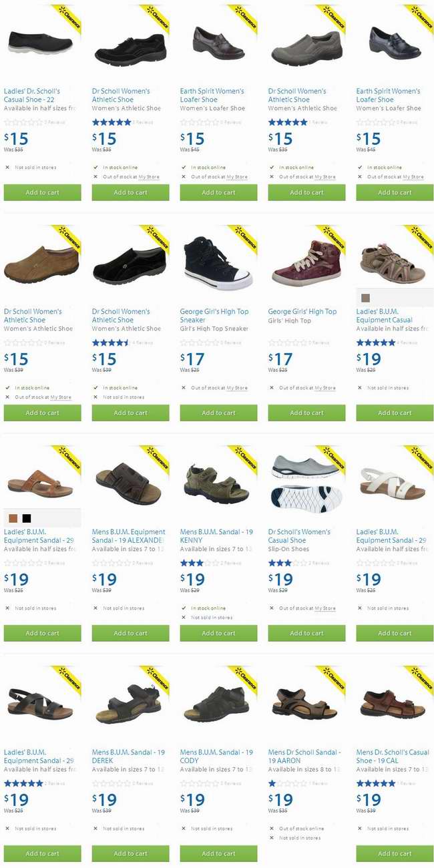Open Ladies' Dr. Scholl's Casual Shoe - 22
The height and width of the screenshot is (868, 434).
[32, 95]
